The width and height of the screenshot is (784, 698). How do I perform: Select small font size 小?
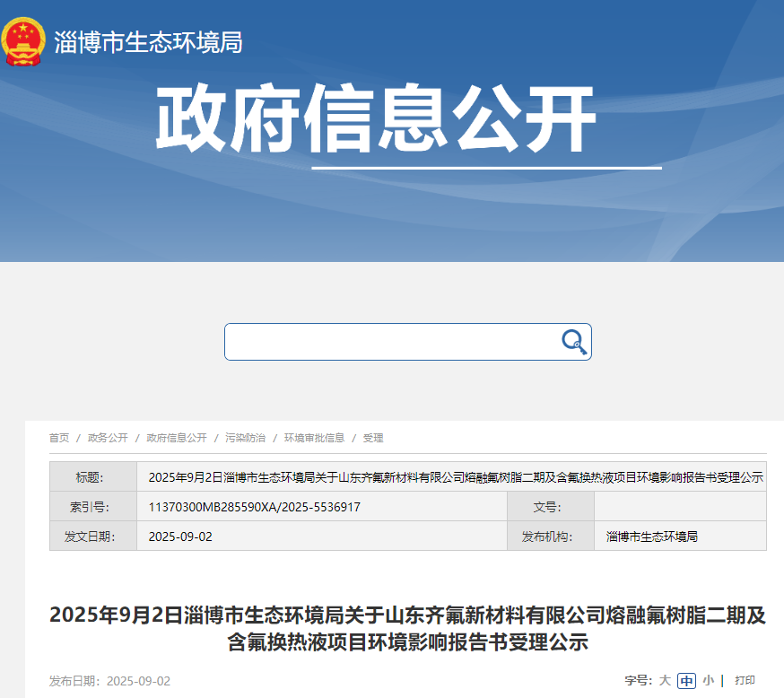point(708,681)
